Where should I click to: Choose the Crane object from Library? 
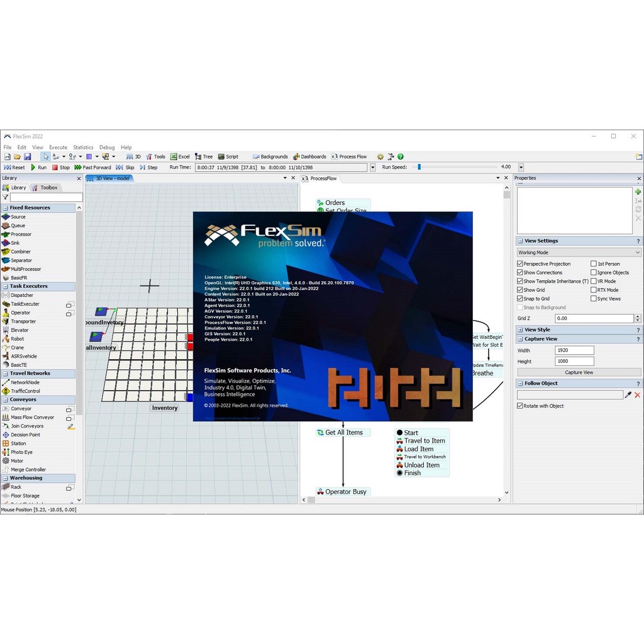click(17, 347)
